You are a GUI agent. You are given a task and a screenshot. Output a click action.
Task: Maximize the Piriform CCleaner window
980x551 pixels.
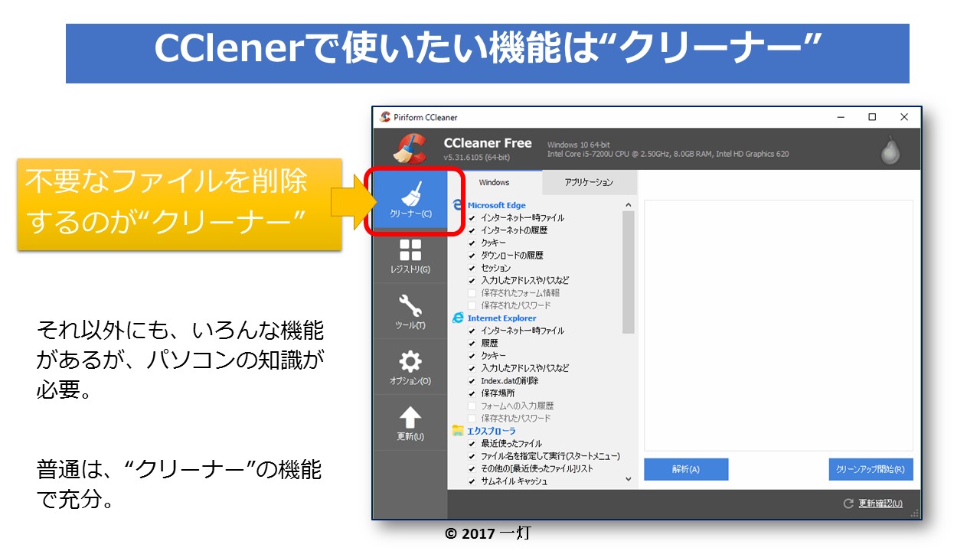click(x=872, y=117)
